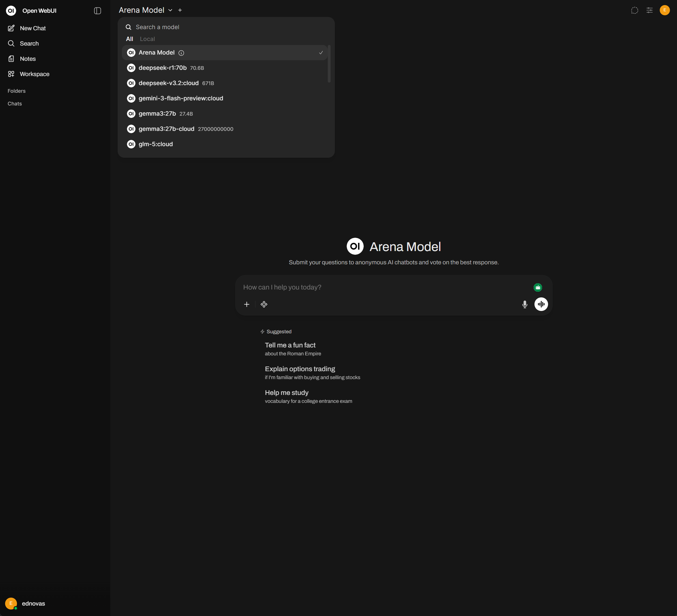
Task: Click the plus attachment icon in input
Action: point(247,304)
